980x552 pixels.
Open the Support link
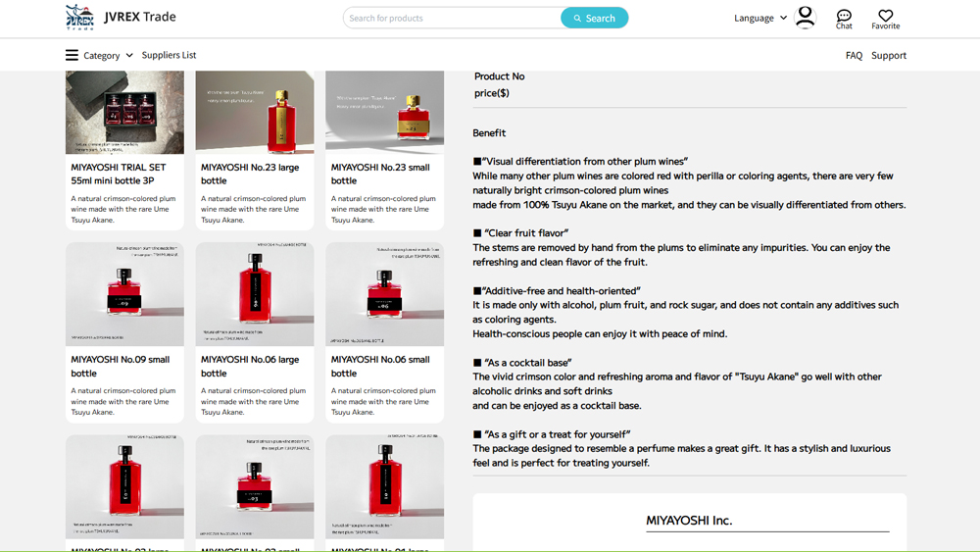tap(889, 55)
